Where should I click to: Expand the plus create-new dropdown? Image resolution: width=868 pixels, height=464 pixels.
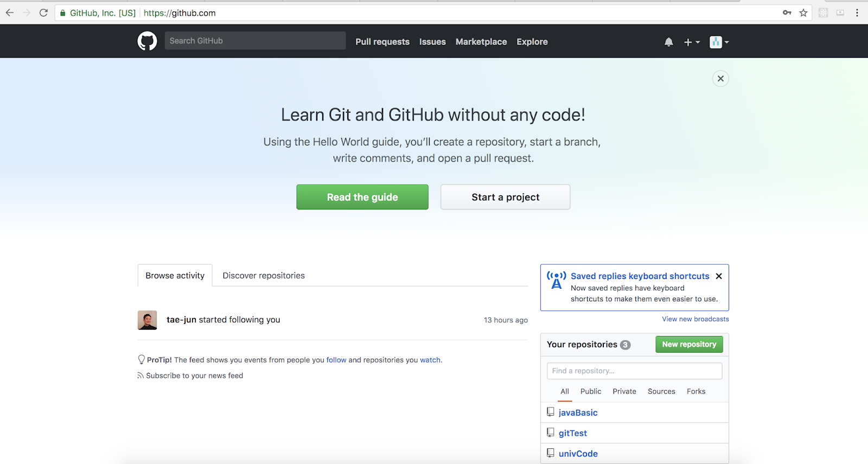692,42
